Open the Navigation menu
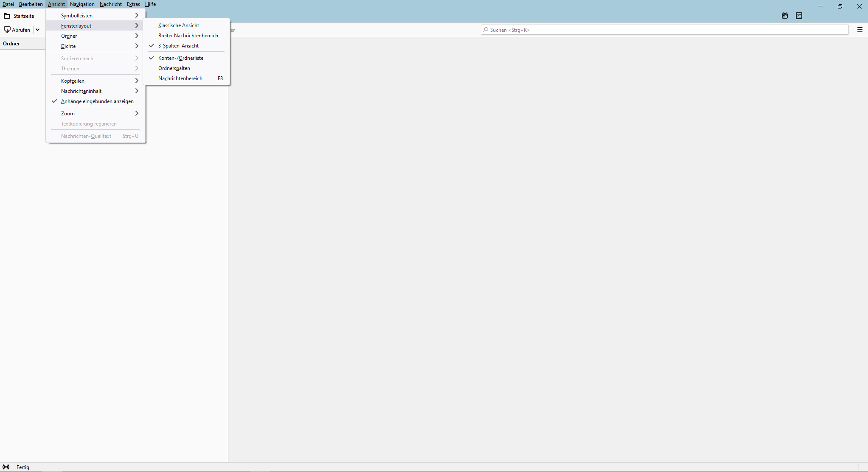Image resolution: width=868 pixels, height=472 pixels. tap(82, 4)
